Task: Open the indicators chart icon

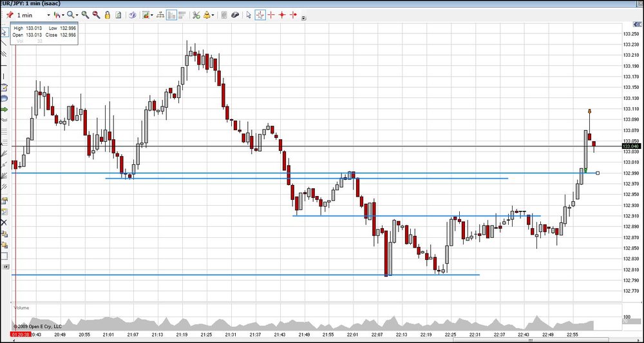Action: [146, 15]
